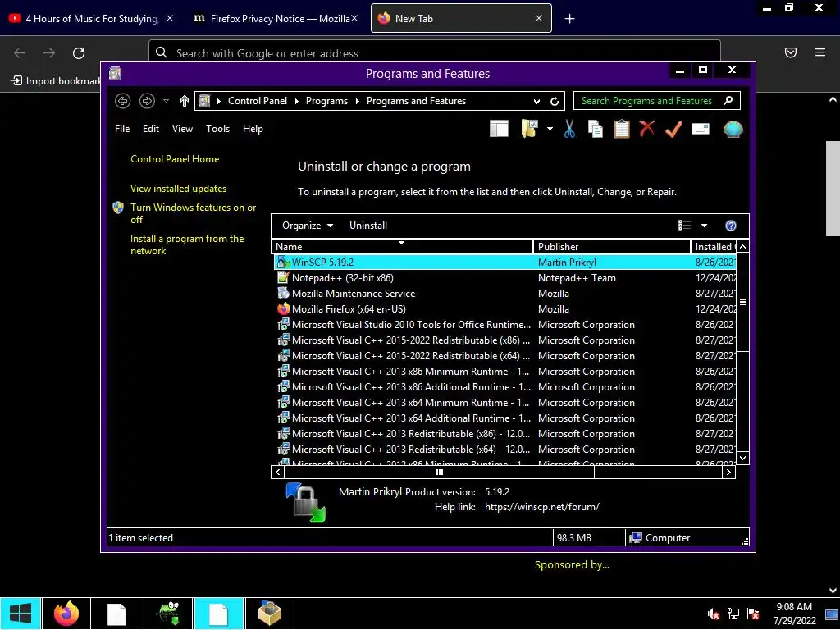
Task: Click the Paste clipboard toolbar icon
Action: click(x=622, y=129)
